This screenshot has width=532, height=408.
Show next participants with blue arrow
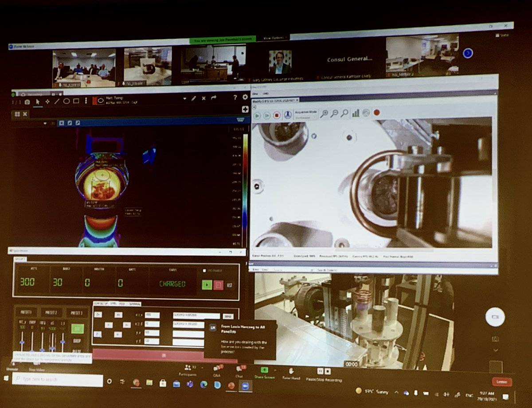[x=467, y=54]
